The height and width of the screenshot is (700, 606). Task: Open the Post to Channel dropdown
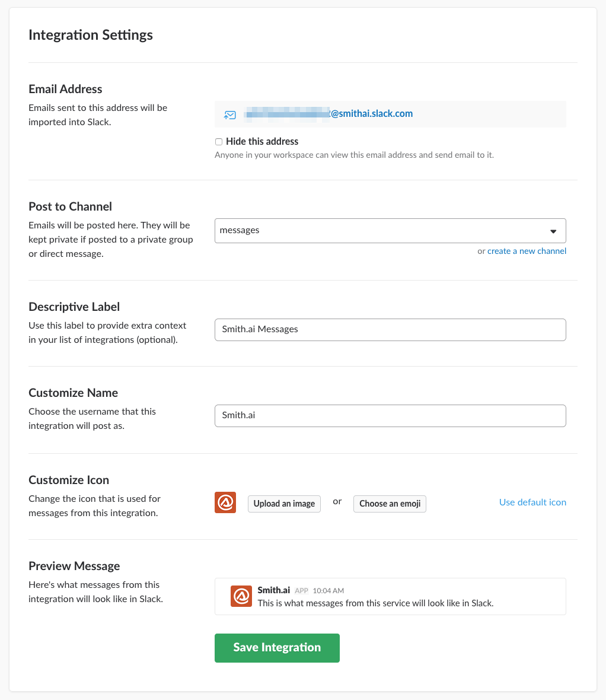(x=390, y=231)
